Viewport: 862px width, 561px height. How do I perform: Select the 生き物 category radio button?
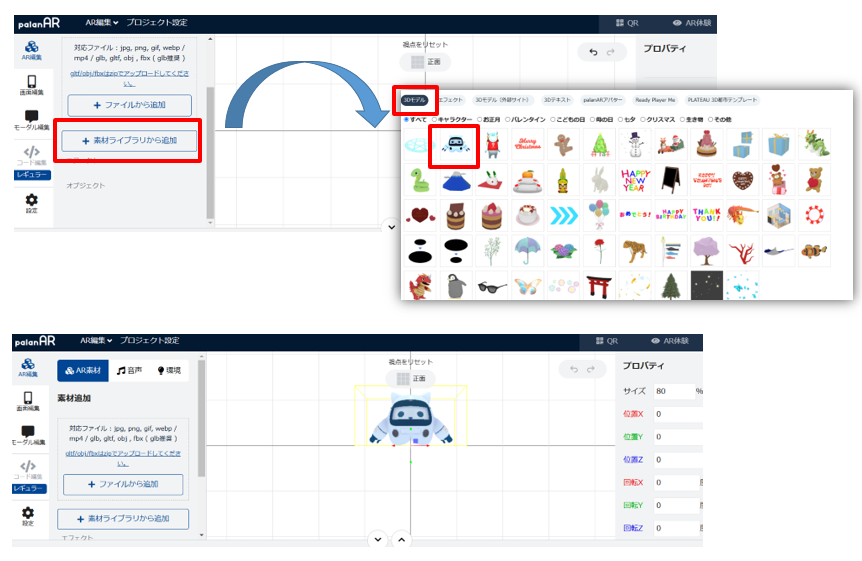coord(683,119)
